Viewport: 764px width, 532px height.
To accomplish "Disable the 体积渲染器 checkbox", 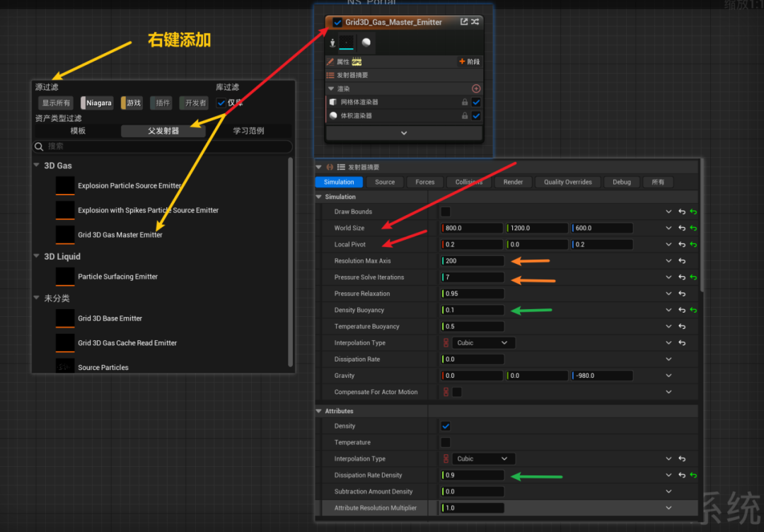I will (476, 116).
